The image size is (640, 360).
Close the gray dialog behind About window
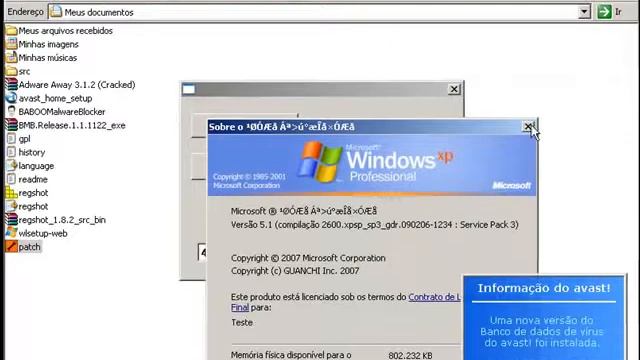pos(454,89)
